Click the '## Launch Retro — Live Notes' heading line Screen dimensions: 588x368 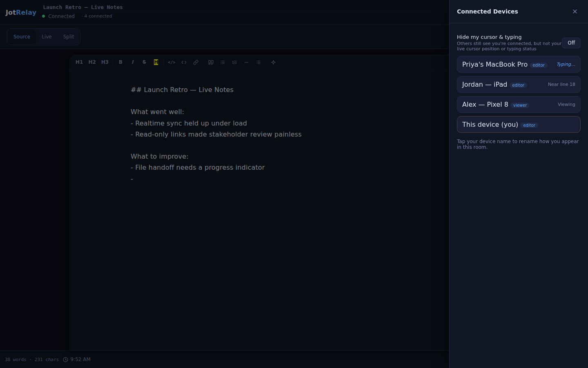point(182,90)
